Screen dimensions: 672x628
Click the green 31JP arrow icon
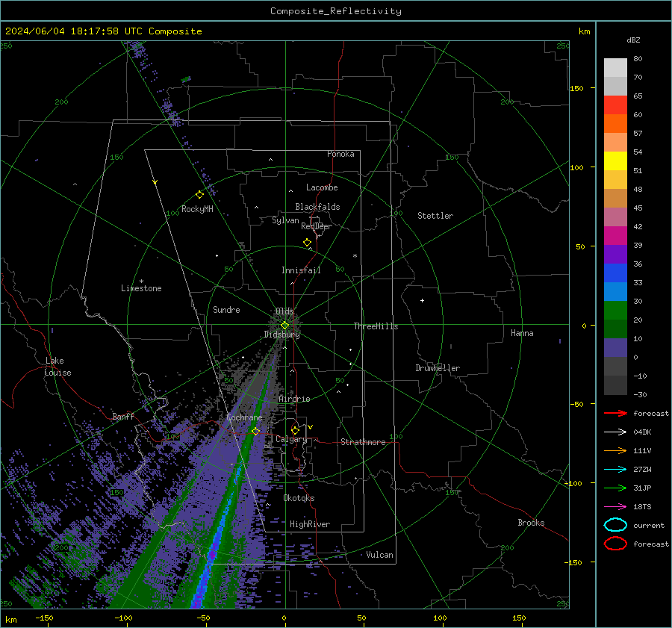coord(615,488)
